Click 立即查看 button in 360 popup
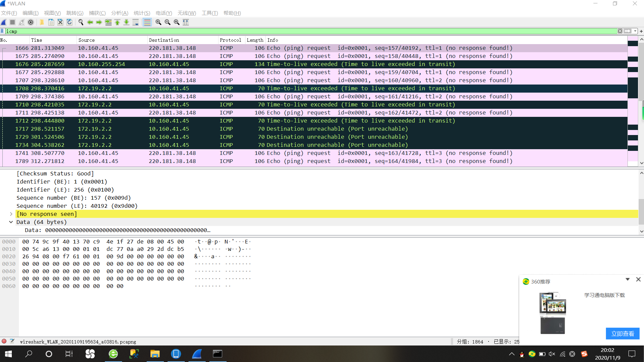The width and height of the screenshot is (644, 362). (x=622, y=334)
